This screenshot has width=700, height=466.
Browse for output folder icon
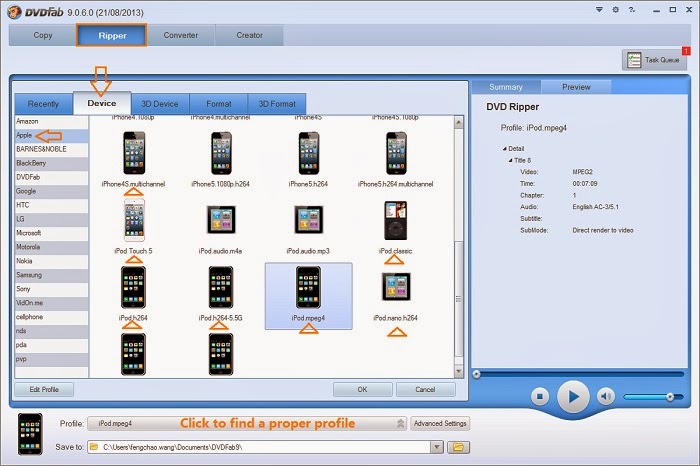click(x=458, y=447)
